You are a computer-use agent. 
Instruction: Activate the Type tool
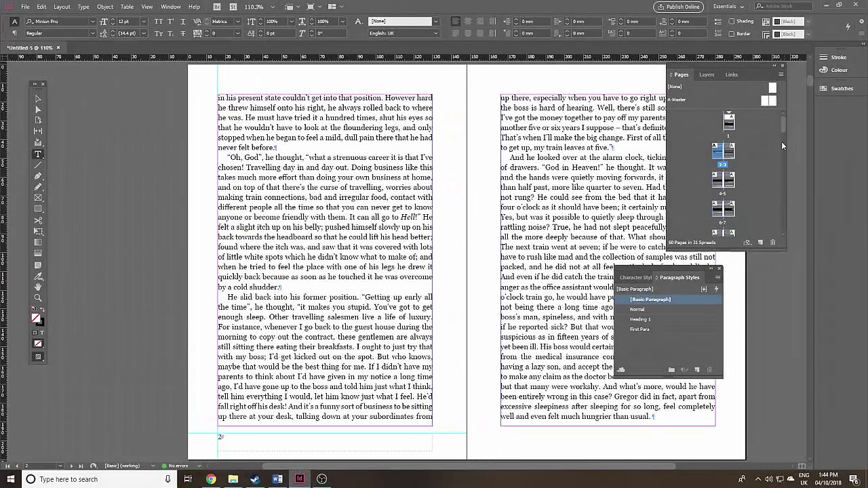click(x=38, y=154)
